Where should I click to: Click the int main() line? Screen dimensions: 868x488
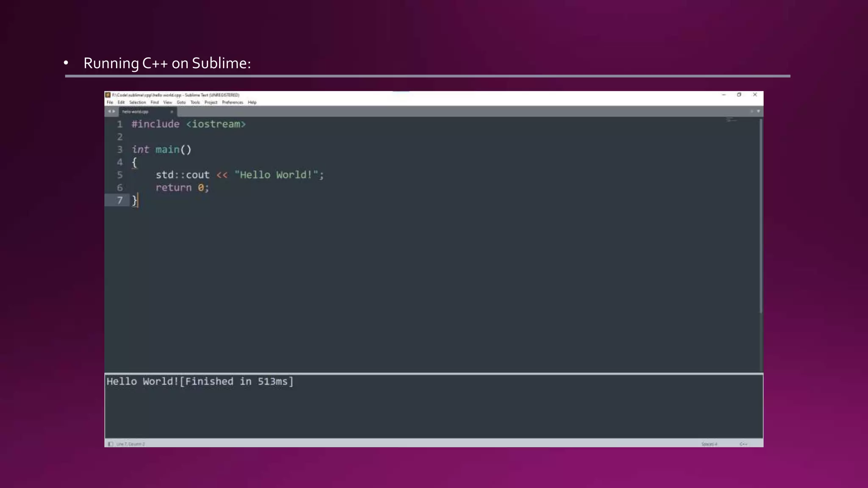click(x=161, y=150)
